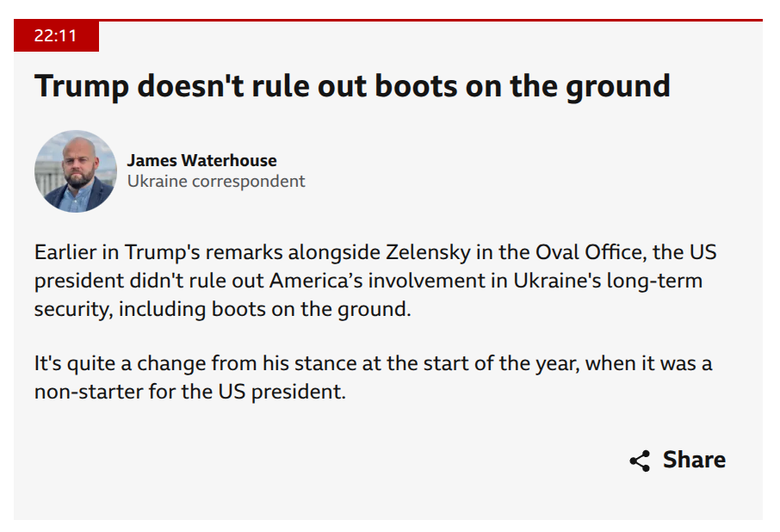The width and height of the screenshot is (780, 532).
Task: Click the 22:11 timestamp badge
Action: [x=56, y=36]
